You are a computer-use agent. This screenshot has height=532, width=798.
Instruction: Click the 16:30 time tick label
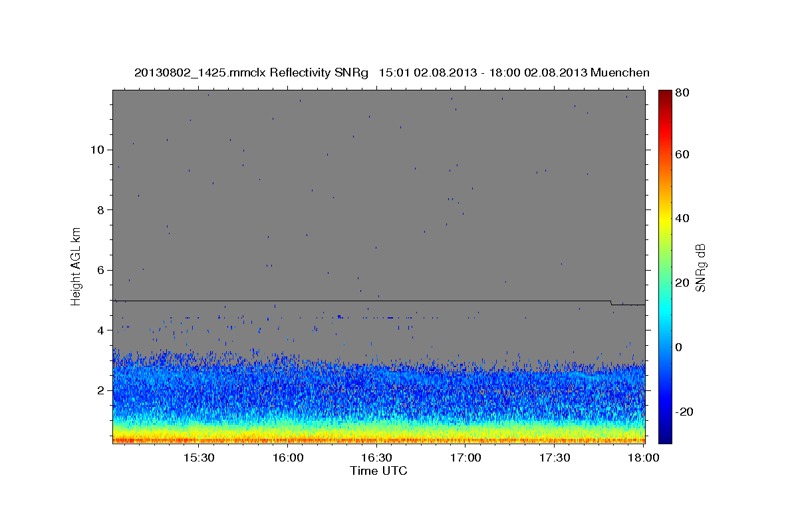[376, 458]
